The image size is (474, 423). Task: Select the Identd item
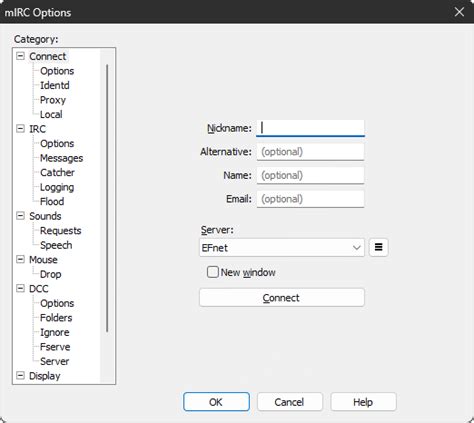tap(55, 85)
